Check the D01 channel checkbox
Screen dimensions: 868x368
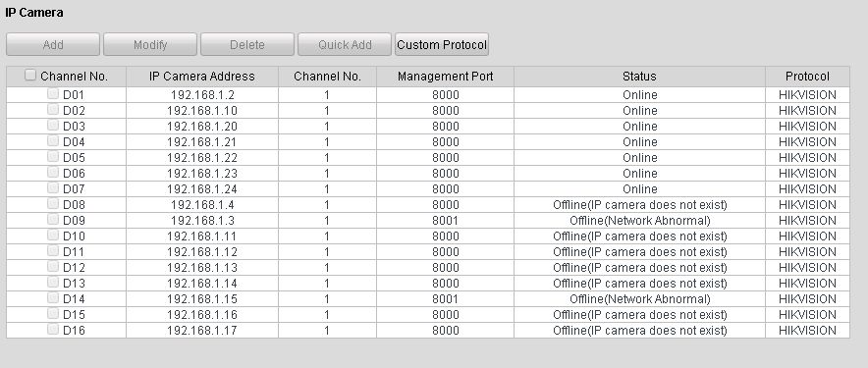pos(53,94)
